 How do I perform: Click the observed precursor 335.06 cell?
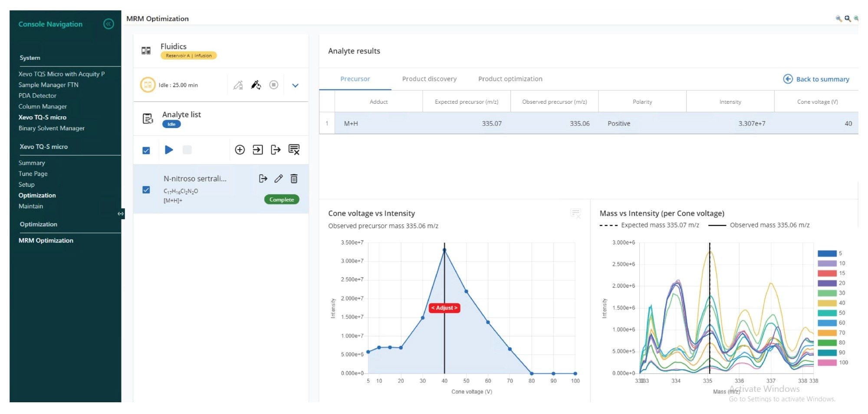tap(554, 123)
